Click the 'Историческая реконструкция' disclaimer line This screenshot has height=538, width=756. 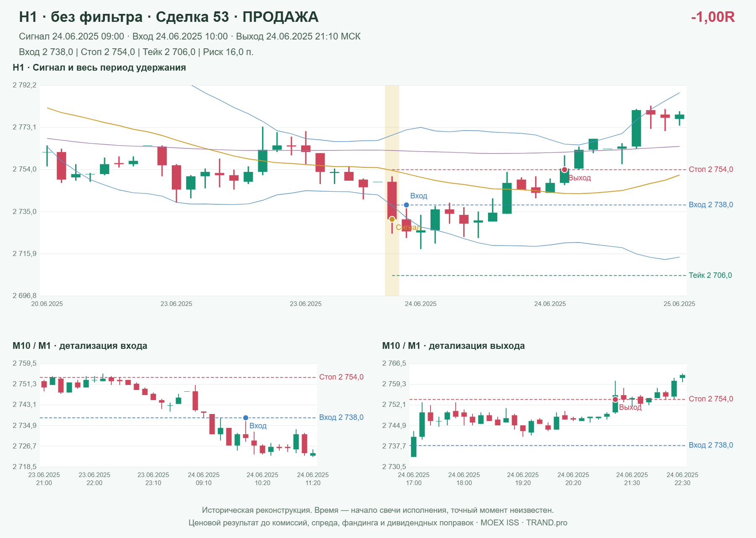(378, 510)
